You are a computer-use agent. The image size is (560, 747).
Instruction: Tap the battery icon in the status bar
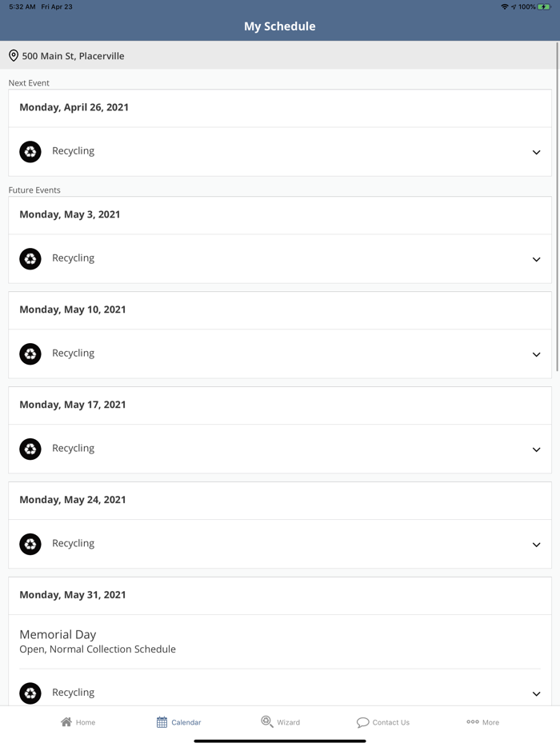[545, 6]
